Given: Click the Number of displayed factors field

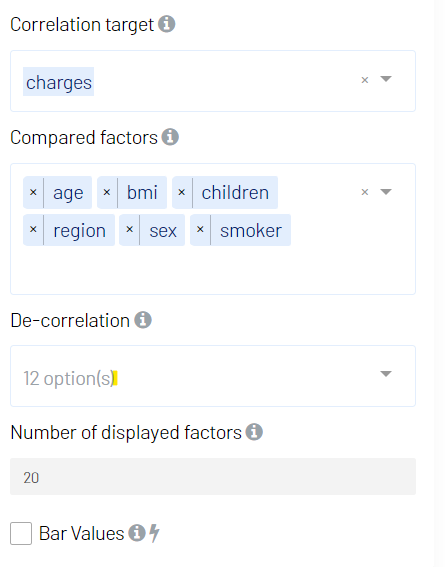Looking at the screenshot, I should (213, 477).
